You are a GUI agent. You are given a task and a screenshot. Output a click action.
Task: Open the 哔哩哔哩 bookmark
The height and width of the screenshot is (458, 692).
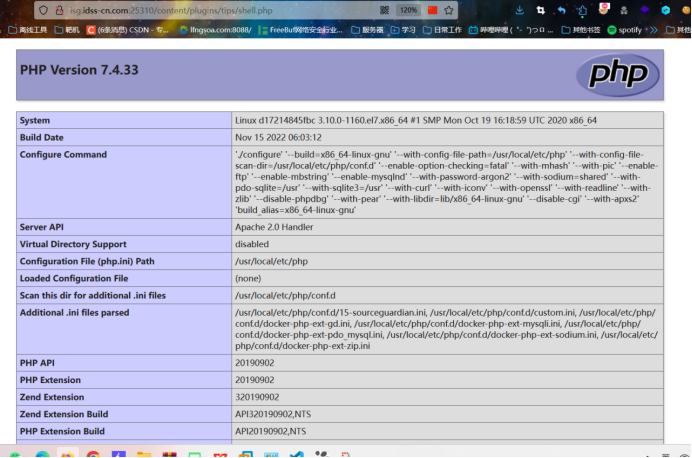pyautogui.click(x=511, y=30)
